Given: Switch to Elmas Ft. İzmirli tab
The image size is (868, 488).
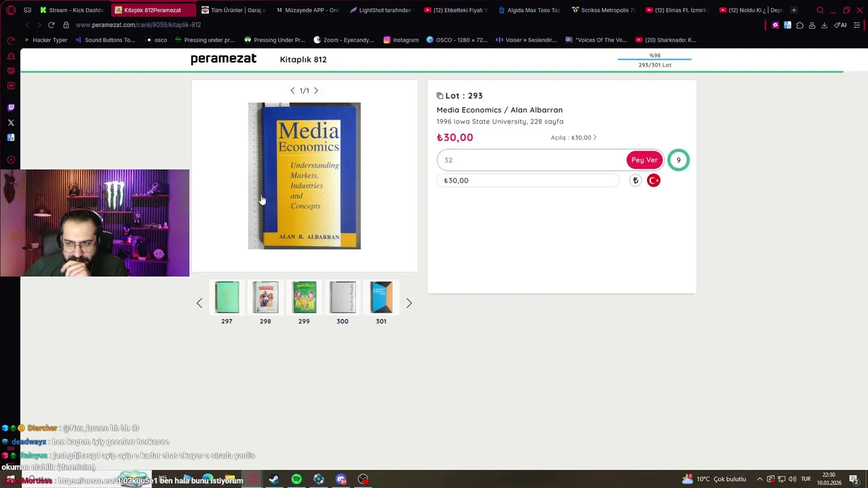Looking at the screenshot, I should tap(676, 10).
